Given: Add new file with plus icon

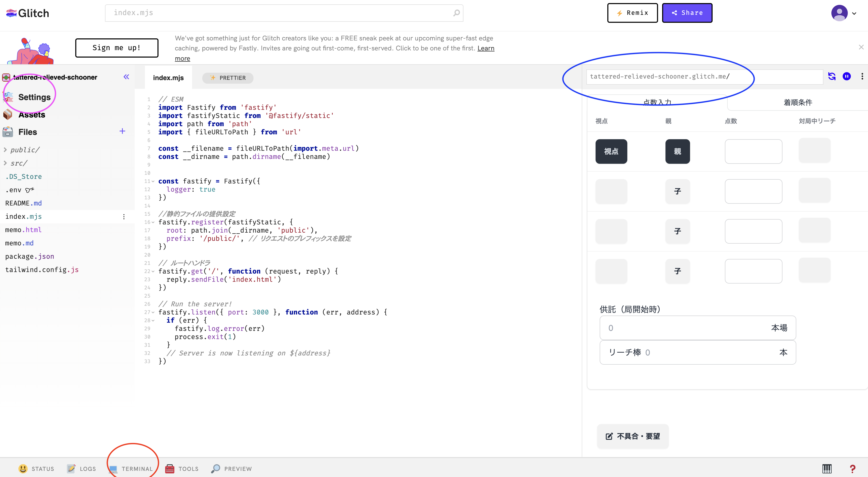Looking at the screenshot, I should [122, 131].
